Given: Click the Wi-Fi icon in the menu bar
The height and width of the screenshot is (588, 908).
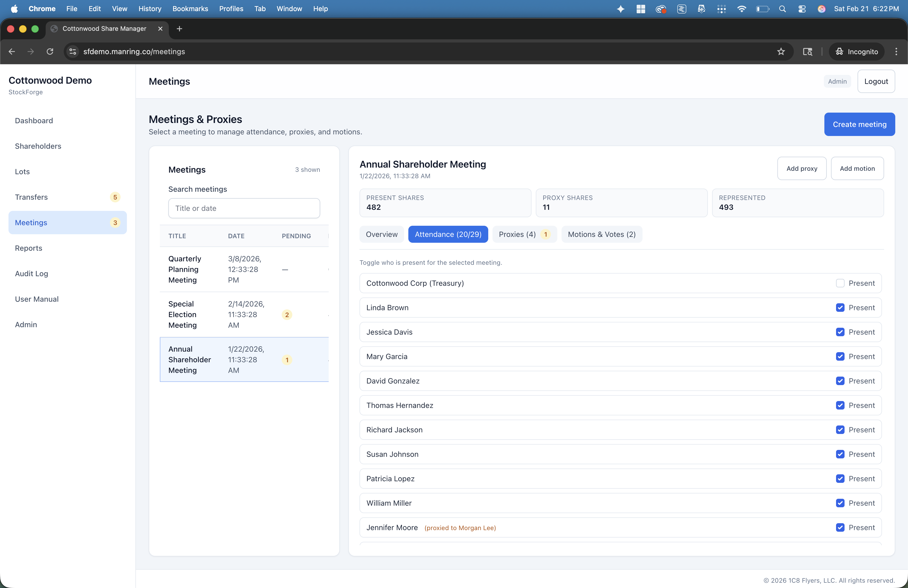Looking at the screenshot, I should click(741, 8).
